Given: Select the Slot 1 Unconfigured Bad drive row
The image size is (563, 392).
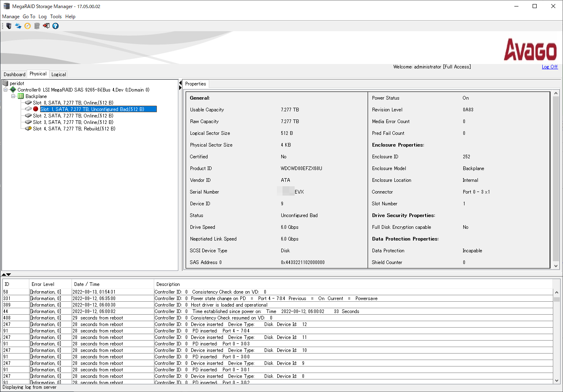Looking at the screenshot, I should [98, 109].
